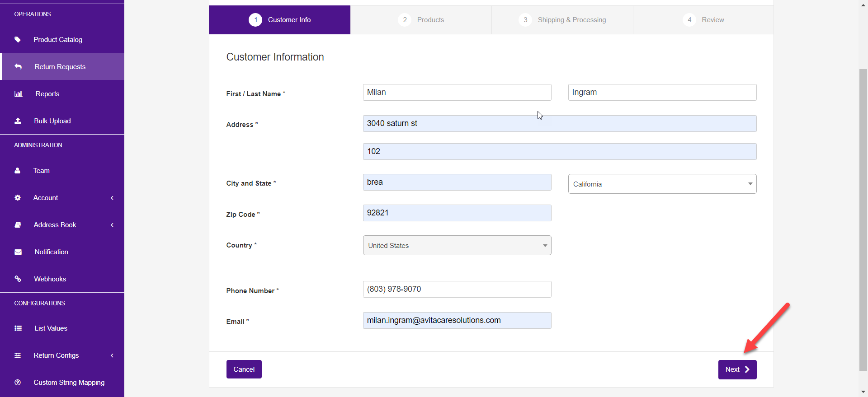868x397 pixels.
Task: Open Bulk Upload page
Action: (62, 121)
